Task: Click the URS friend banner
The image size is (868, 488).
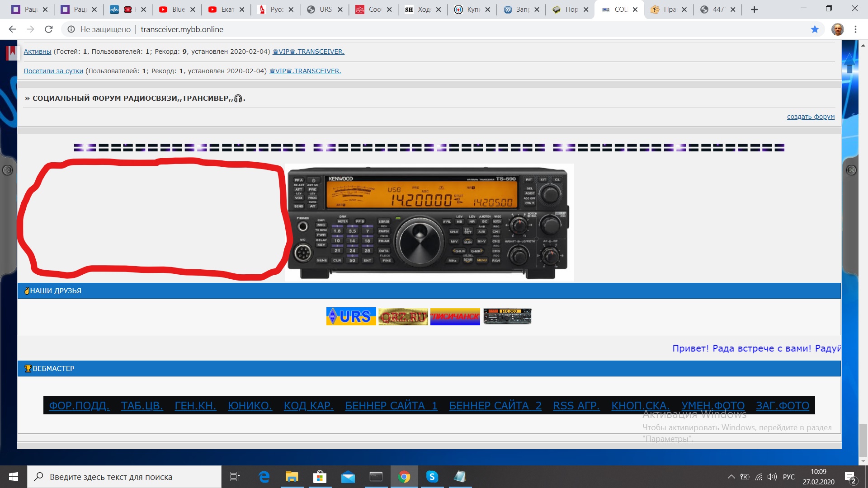Action: tap(351, 316)
